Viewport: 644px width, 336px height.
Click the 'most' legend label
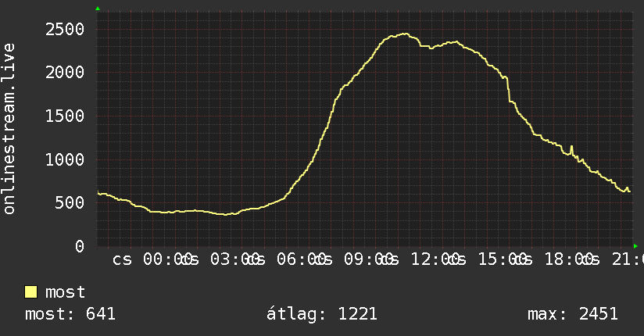point(66,292)
